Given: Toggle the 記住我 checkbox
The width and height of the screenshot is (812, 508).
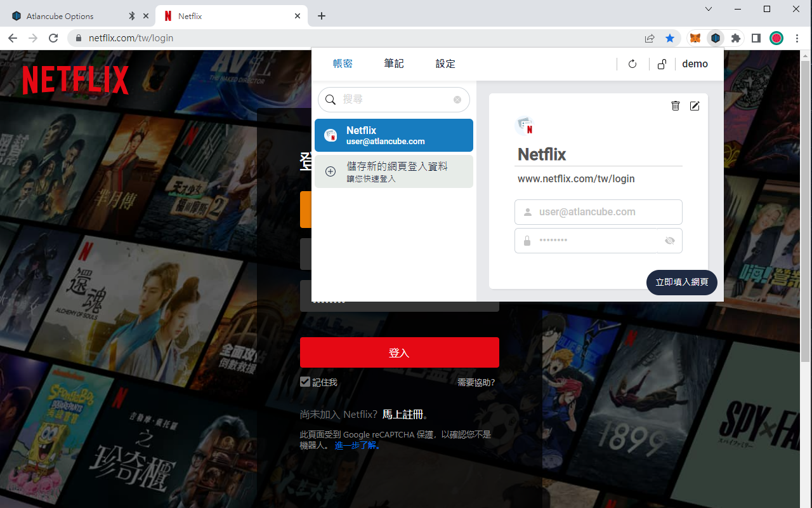Looking at the screenshot, I should (x=305, y=382).
